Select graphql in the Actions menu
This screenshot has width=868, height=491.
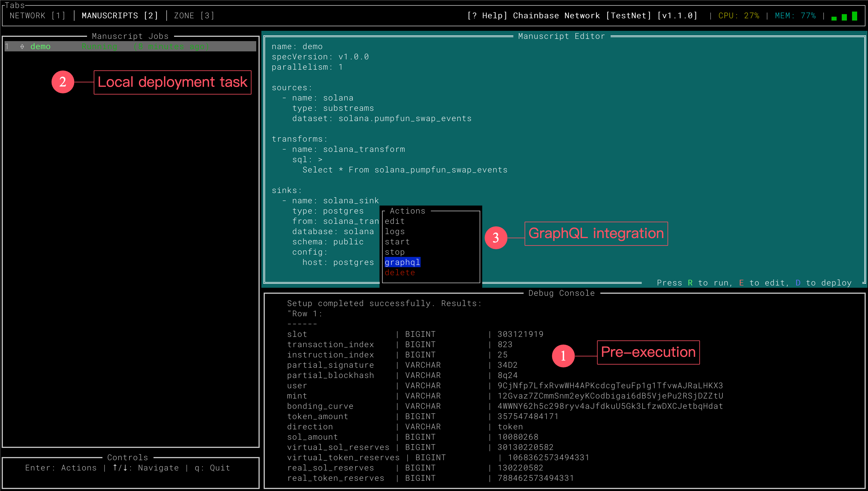402,262
